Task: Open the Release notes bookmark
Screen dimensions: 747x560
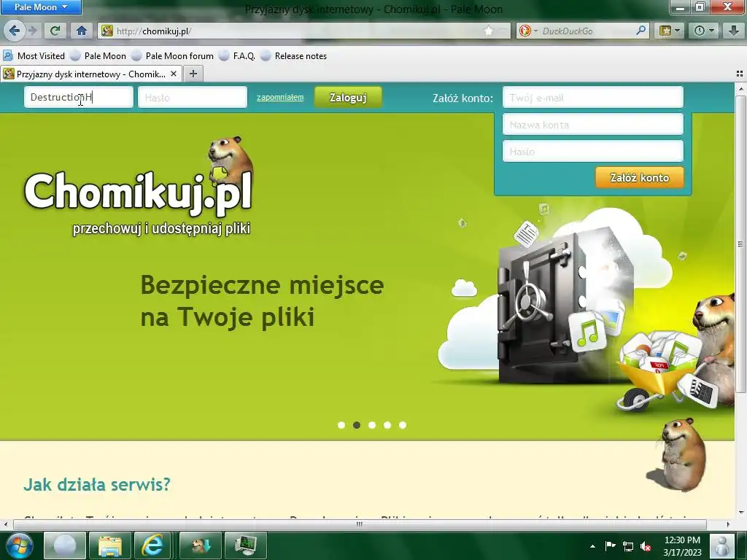Action: [x=294, y=55]
